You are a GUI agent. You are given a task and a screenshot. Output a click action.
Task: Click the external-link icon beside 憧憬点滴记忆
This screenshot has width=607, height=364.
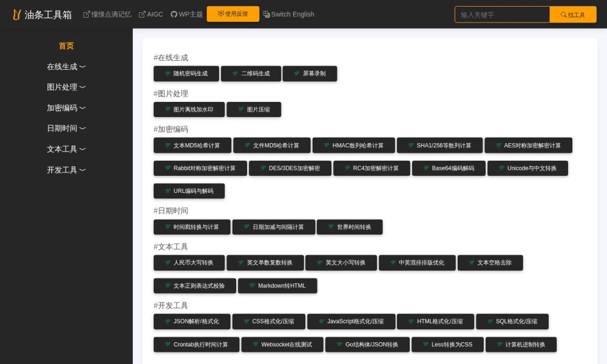[x=86, y=14]
